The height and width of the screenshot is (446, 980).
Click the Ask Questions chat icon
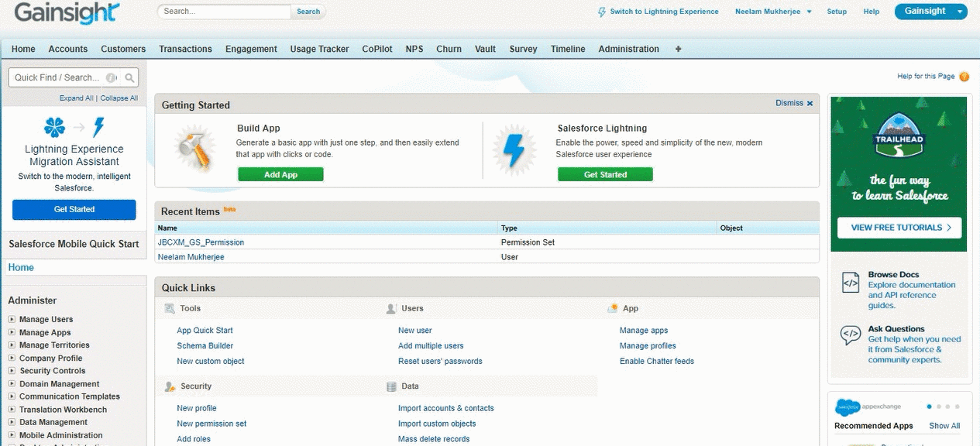(851, 335)
